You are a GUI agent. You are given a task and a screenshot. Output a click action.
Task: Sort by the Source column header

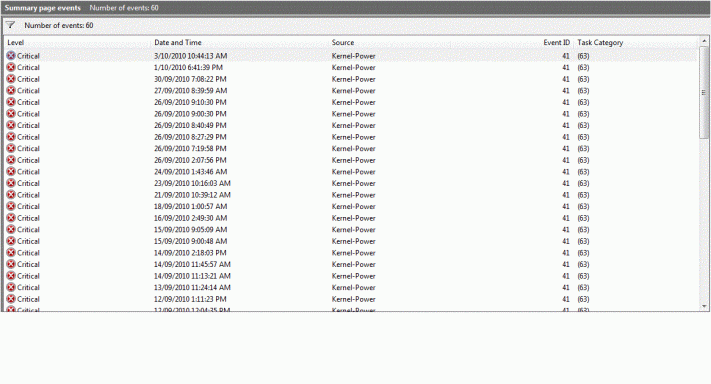(343, 43)
